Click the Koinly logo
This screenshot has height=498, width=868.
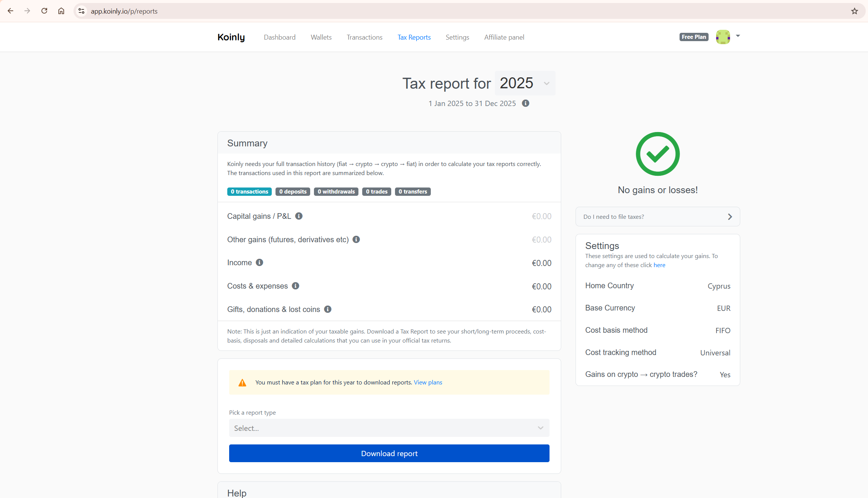pos(231,37)
